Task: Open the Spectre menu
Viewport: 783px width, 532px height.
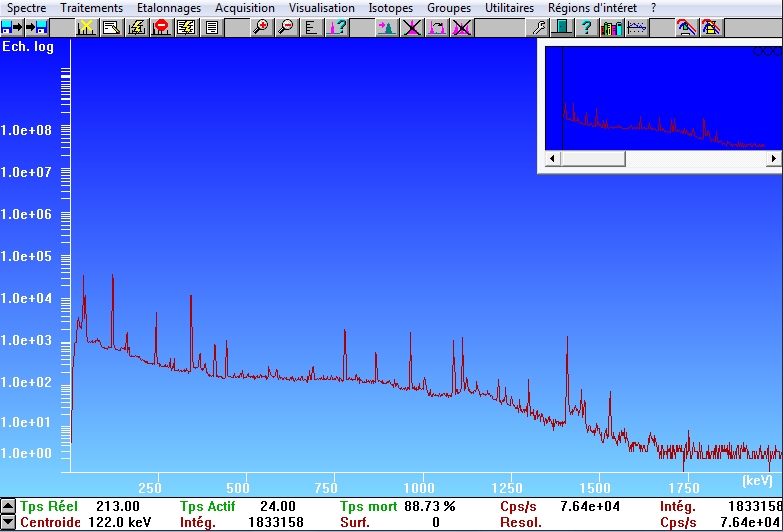Action: [26, 8]
